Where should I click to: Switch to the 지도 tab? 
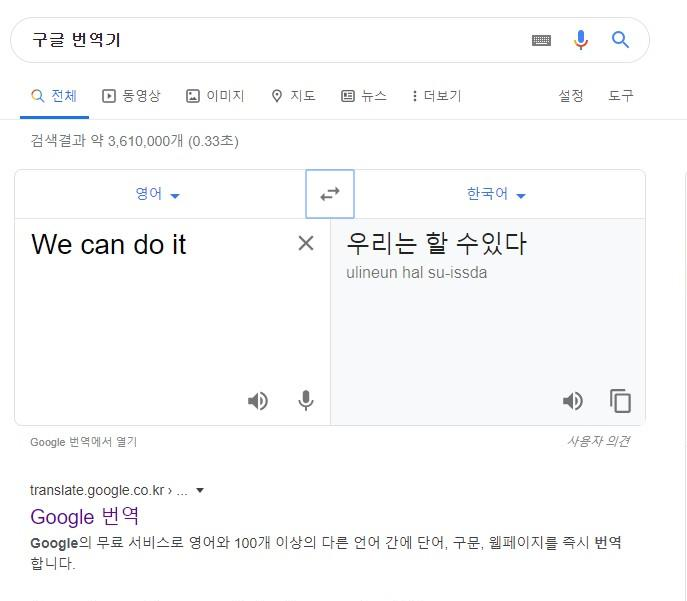[x=293, y=96]
